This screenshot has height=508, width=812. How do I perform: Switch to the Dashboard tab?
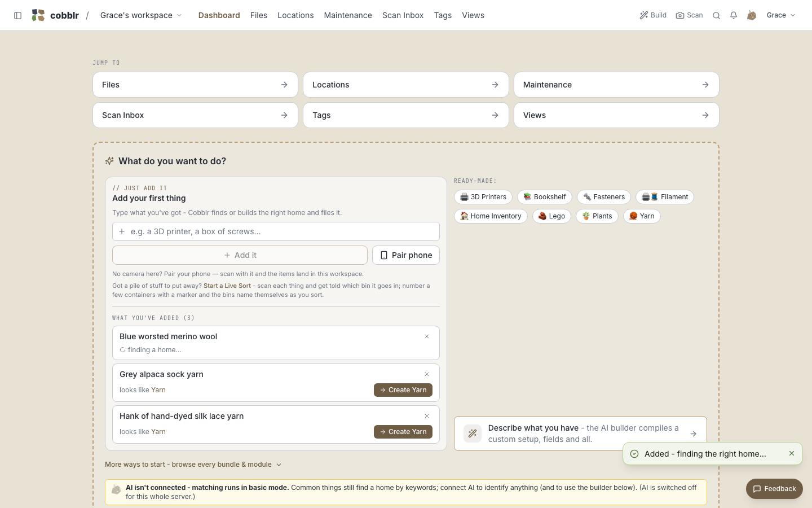click(x=219, y=15)
